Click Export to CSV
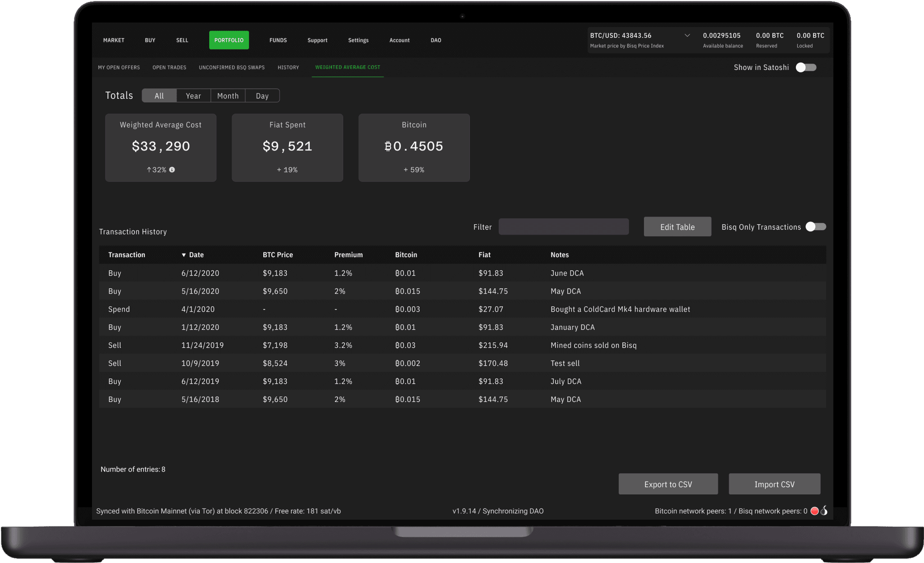The width and height of the screenshot is (924, 563). click(x=668, y=484)
